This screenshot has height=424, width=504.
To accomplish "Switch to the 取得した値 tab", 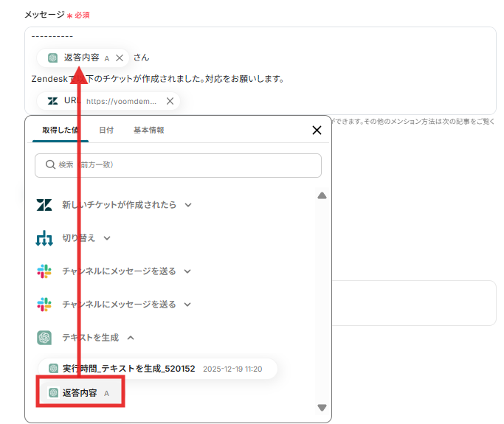I will coord(60,130).
